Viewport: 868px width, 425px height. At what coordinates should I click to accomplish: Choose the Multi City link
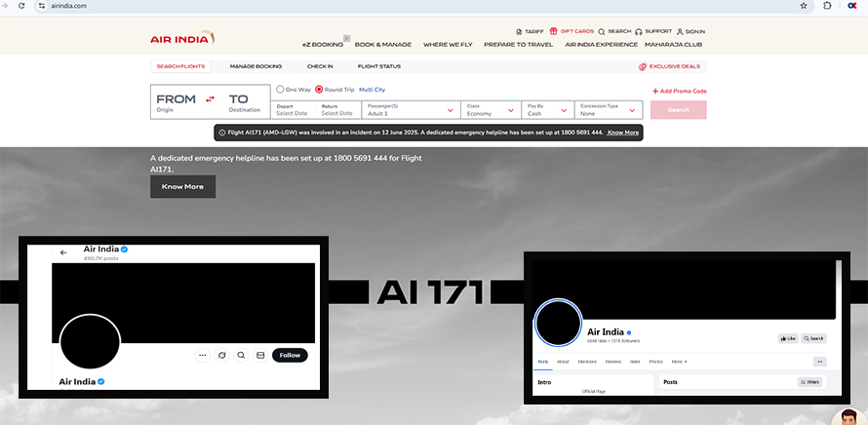coord(372,89)
